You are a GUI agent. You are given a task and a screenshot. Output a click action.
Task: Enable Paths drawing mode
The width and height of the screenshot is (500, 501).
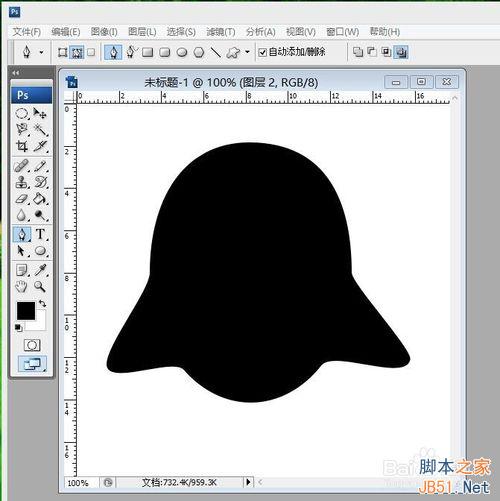[77, 52]
